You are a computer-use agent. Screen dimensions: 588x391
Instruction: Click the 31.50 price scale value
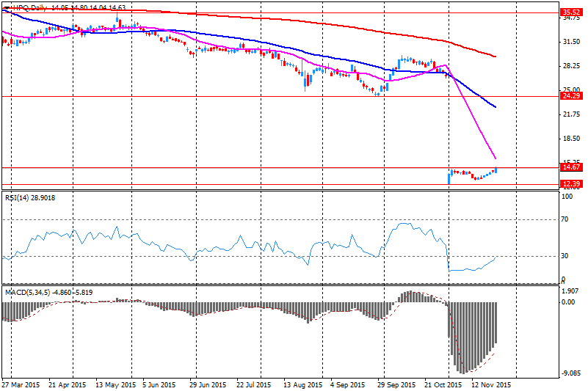click(572, 42)
